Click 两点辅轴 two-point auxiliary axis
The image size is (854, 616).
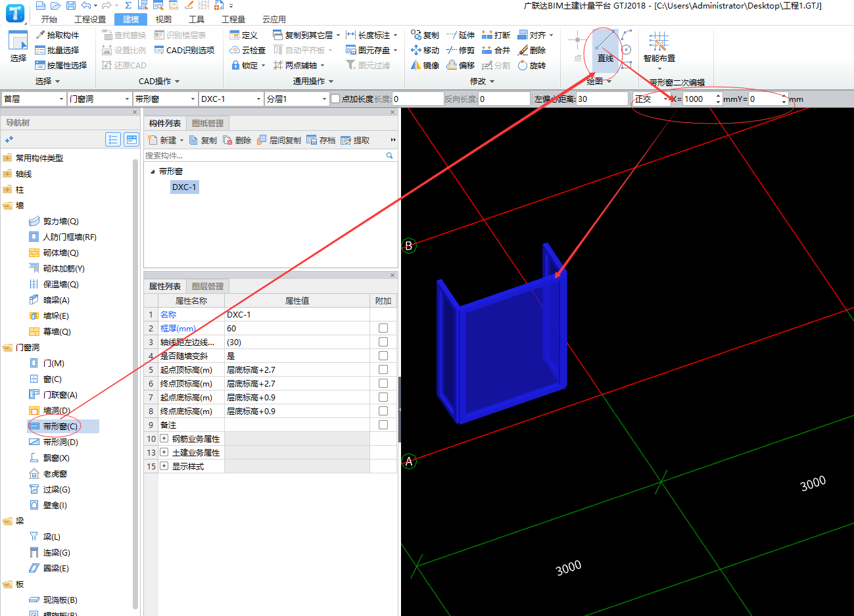click(299, 65)
